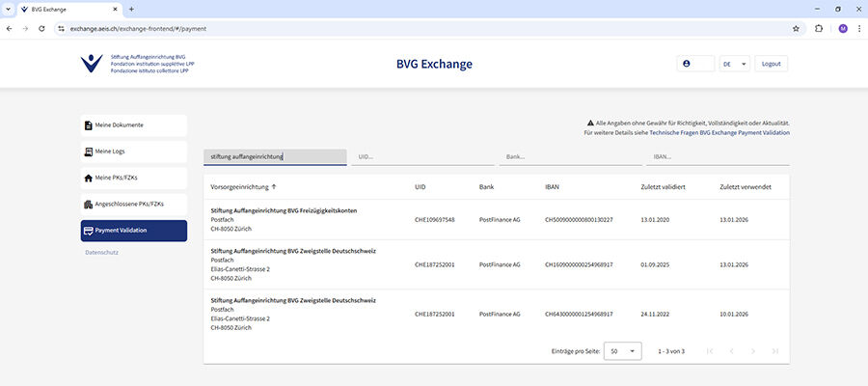This screenshot has height=386, width=868.
Task: Click the Datenschutz link
Action: pyautogui.click(x=101, y=252)
